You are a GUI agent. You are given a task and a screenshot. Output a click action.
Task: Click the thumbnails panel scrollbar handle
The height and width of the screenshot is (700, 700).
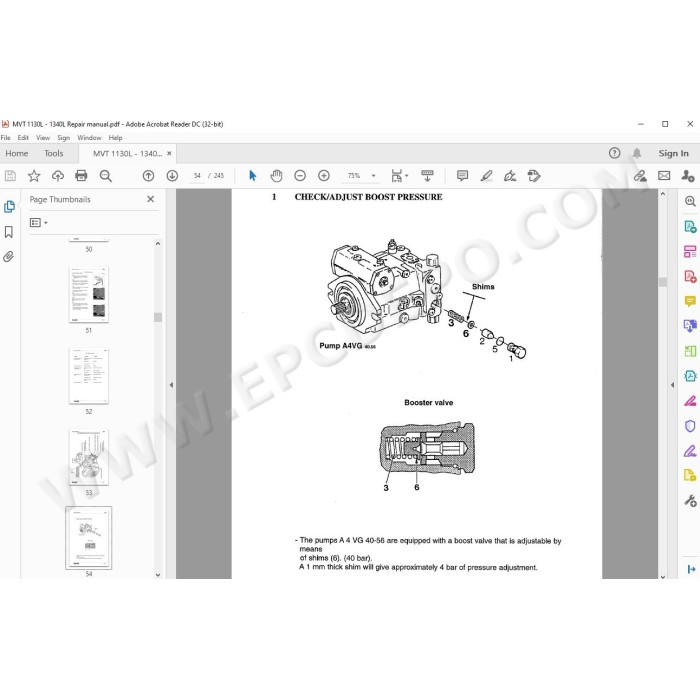[x=158, y=317]
